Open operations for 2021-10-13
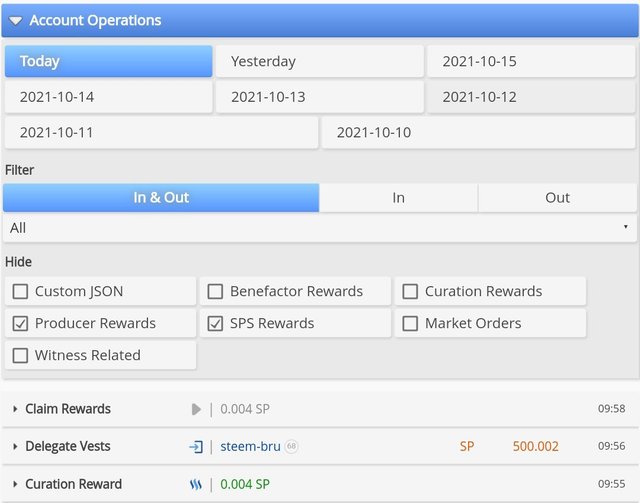This screenshot has width=640, height=503. 320,97
